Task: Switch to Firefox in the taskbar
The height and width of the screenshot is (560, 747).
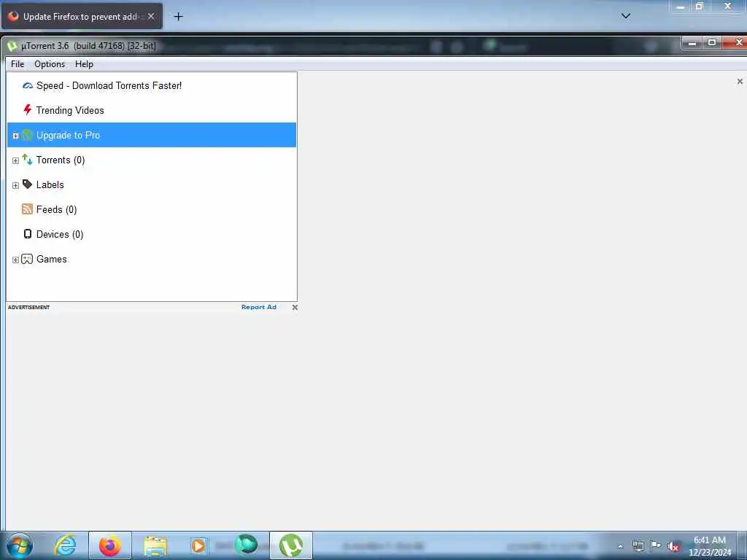Action: (x=110, y=545)
